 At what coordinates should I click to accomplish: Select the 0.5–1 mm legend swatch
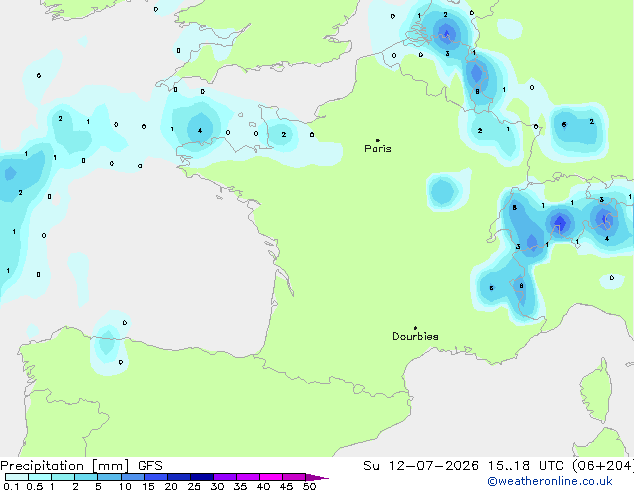click(x=40, y=477)
